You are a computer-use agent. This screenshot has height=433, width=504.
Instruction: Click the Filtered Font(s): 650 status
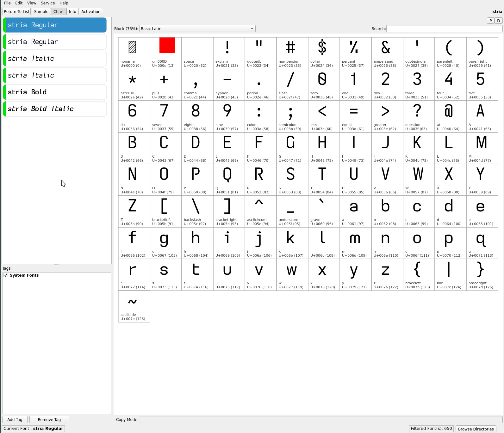(431, 429)
